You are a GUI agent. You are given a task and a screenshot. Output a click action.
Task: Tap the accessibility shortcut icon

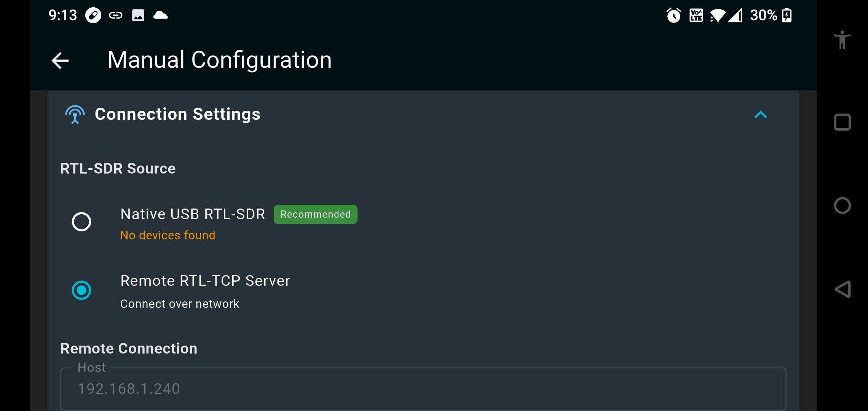842,40
